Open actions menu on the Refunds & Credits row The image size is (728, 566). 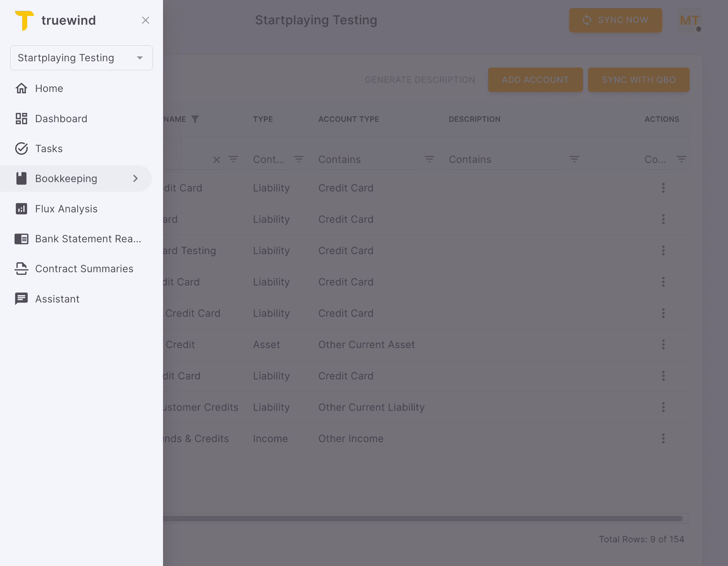click(x=663, y=439)
